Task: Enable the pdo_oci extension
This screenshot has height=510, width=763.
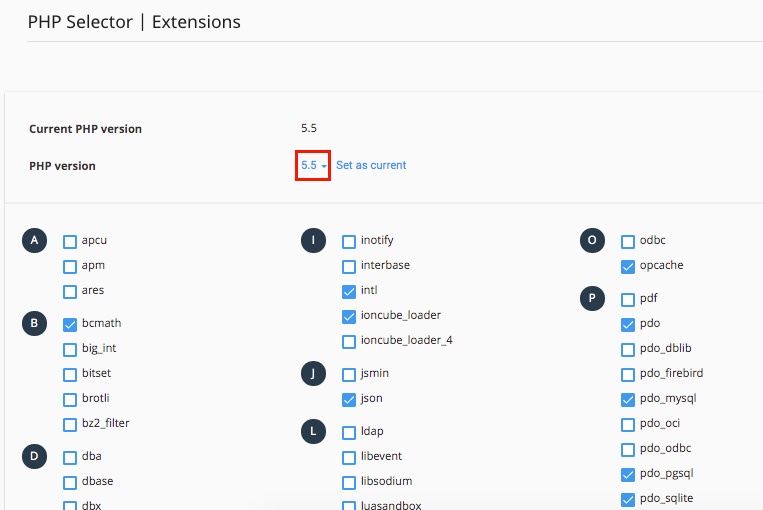Action: coord(628,424)
